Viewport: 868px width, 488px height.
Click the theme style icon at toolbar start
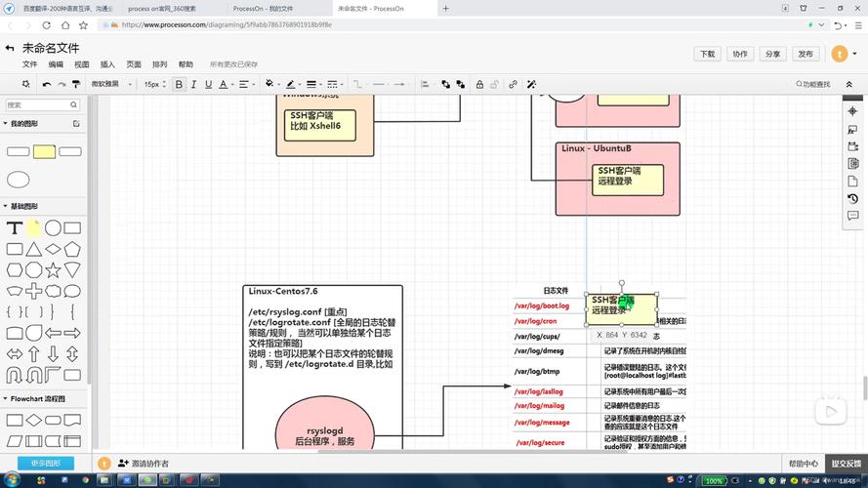pos(26,84)
